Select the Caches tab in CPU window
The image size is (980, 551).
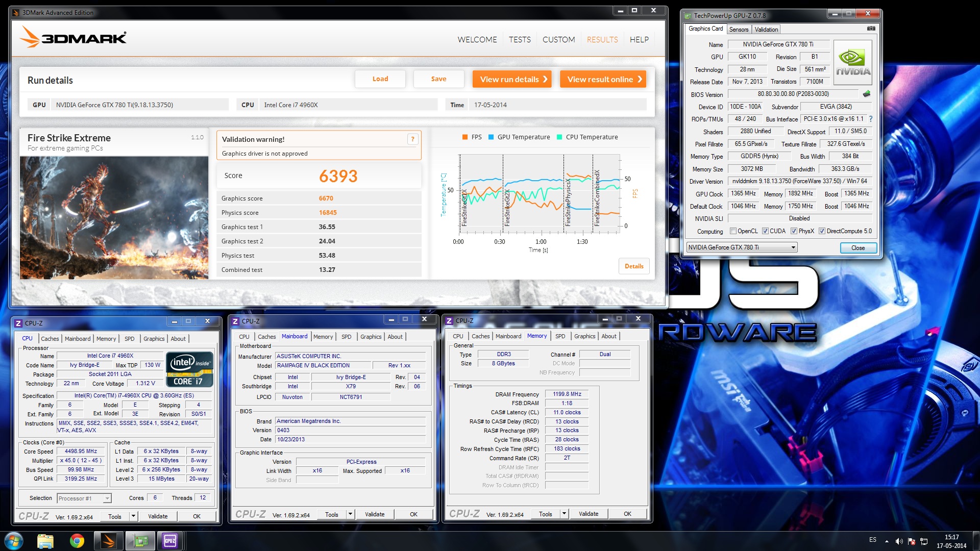click(x=50, y=339)
